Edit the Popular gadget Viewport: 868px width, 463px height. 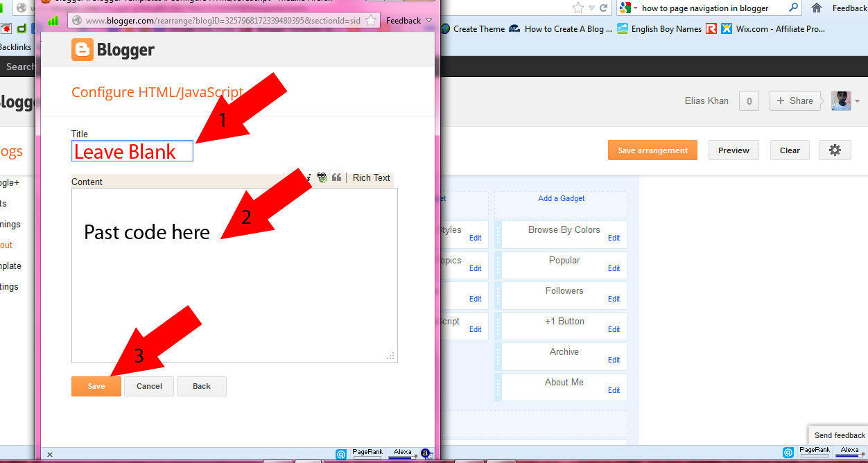pos(614,268)
